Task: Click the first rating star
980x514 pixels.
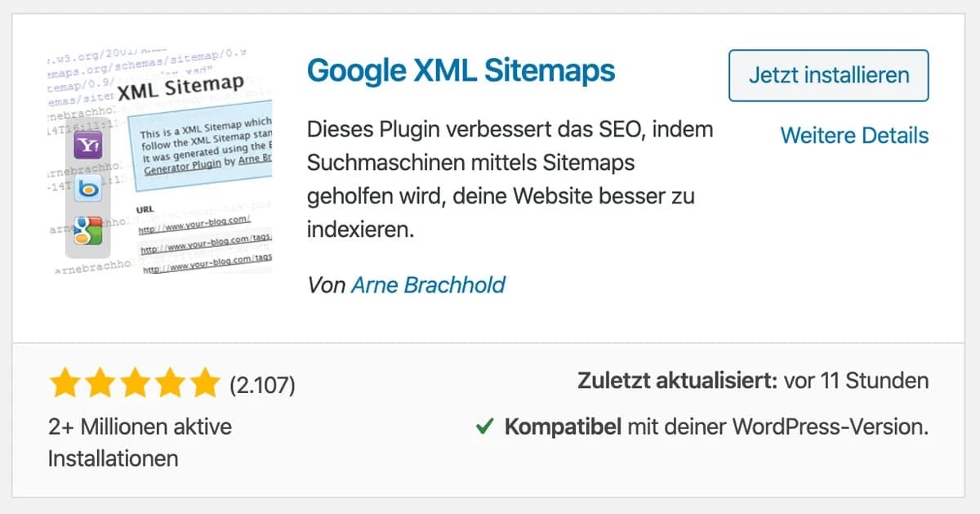Action: point(65,382)
